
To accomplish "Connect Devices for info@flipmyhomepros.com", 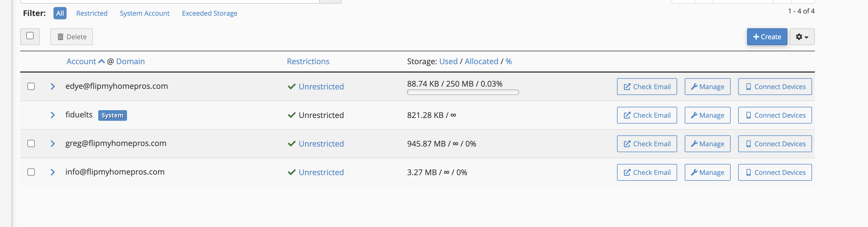I will coord(775,172).
